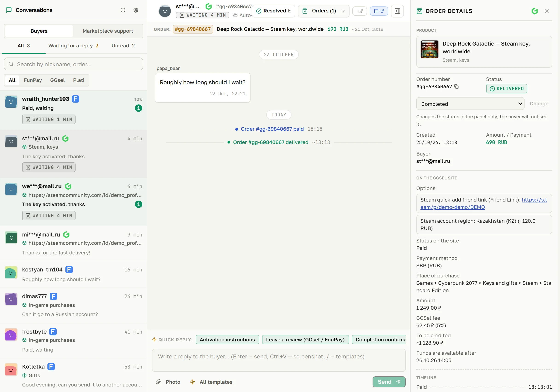Open kostyan_tm104 conversation
Viewport: 560px width, 392px height.
tap(73, 274)
